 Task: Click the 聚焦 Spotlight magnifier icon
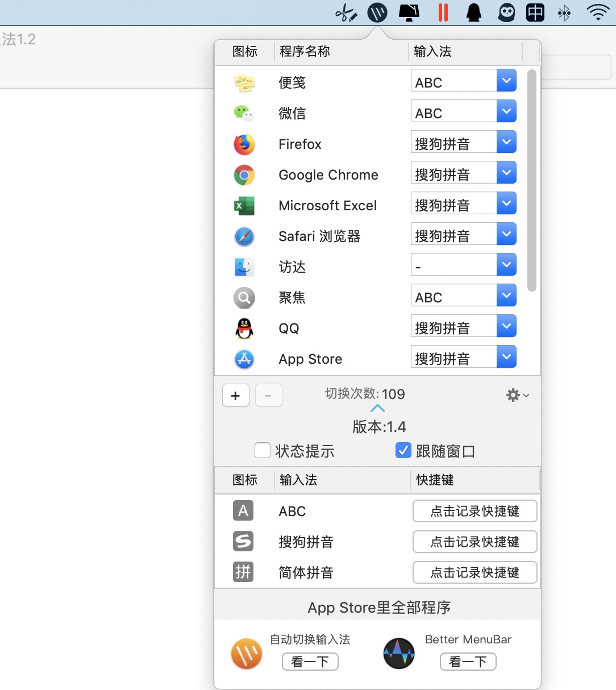[x=244, y=297]
